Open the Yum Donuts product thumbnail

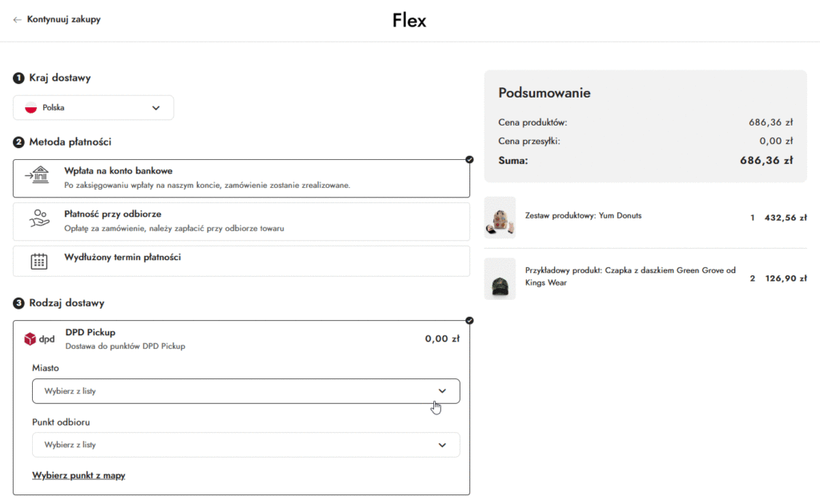[500, 218]
